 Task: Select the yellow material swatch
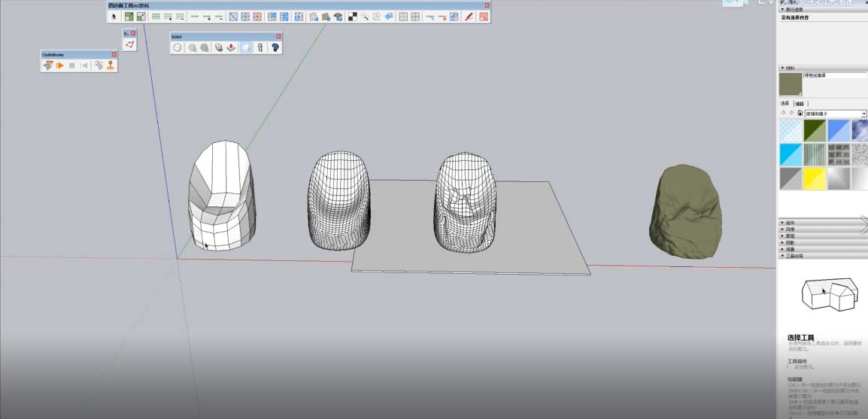tap(815, 178)
